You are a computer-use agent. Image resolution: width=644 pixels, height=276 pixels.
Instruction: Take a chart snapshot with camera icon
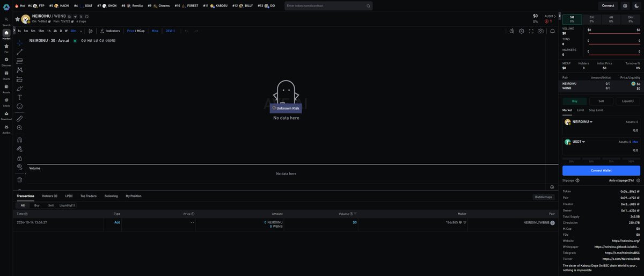[x=540, y=31]
